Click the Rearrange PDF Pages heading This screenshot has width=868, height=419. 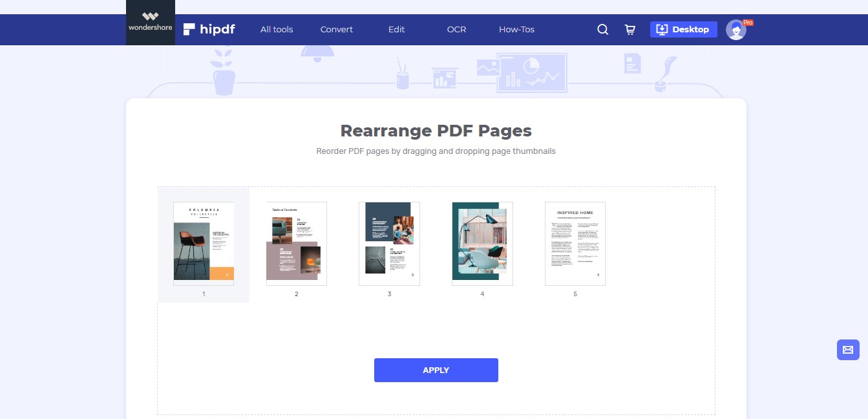436,131
